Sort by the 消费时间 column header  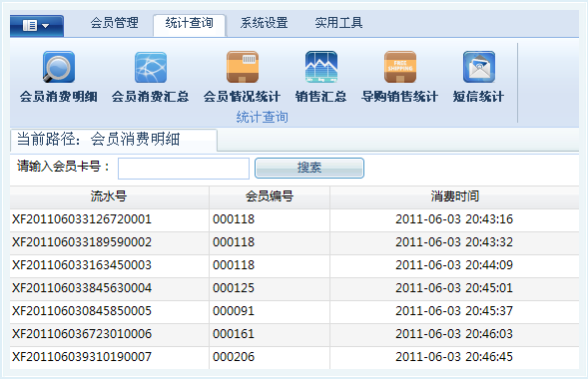[x=454, y=196]
